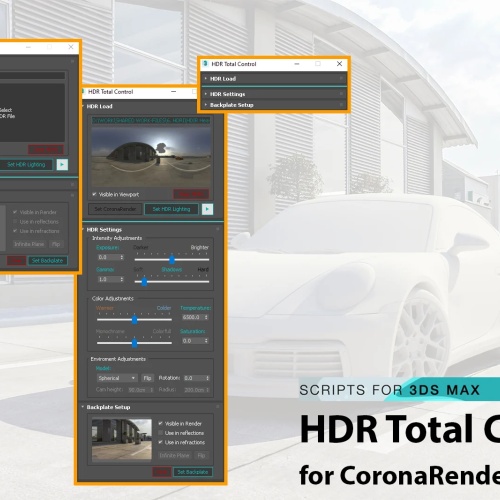The width and height of the screenshot is (500, 500).
Task: Click the Flip button next to Spherical dropdown
Action: pos(147,378)
